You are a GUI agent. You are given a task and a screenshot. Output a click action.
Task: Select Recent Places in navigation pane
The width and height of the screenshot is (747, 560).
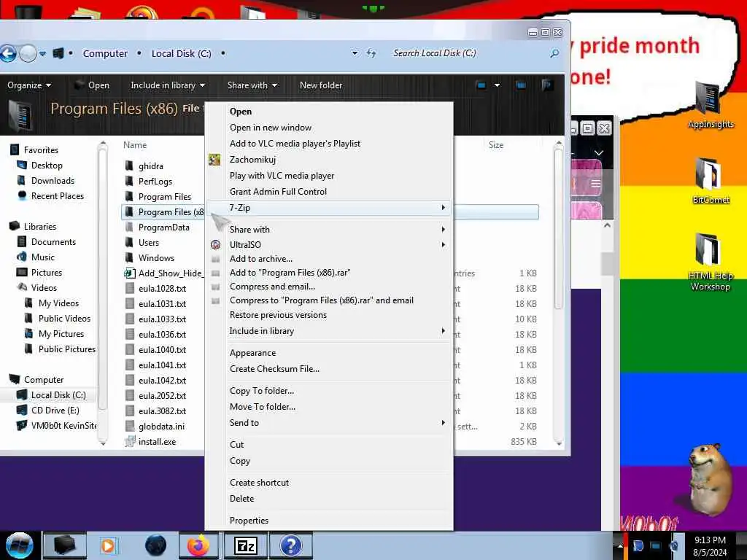click(x=57, y=195)
